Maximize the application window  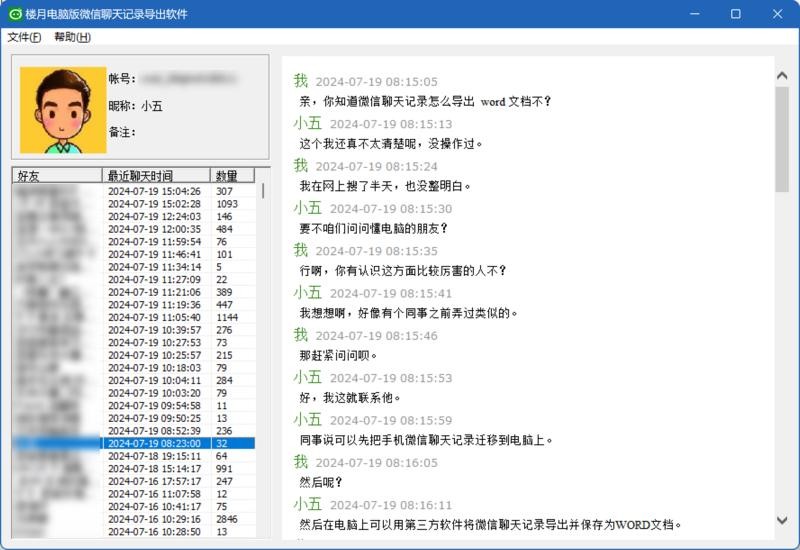[736, 14]
